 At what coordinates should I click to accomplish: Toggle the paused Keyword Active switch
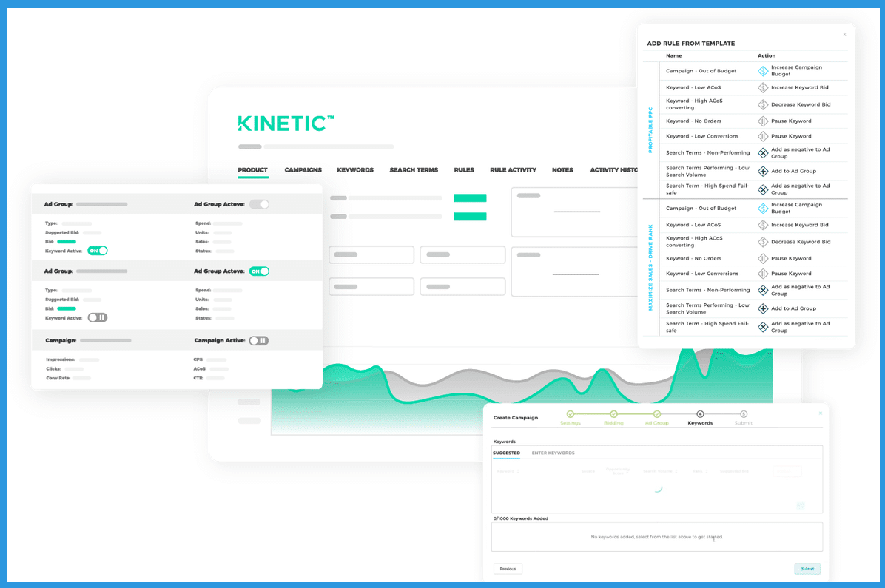click(98, 318)
